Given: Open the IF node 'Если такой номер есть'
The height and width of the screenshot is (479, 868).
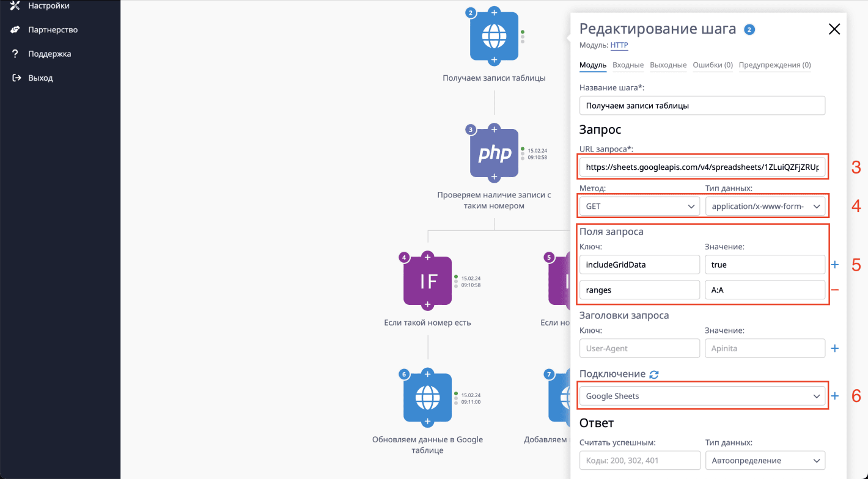Looking at the screenshot, I should [427, 281].
